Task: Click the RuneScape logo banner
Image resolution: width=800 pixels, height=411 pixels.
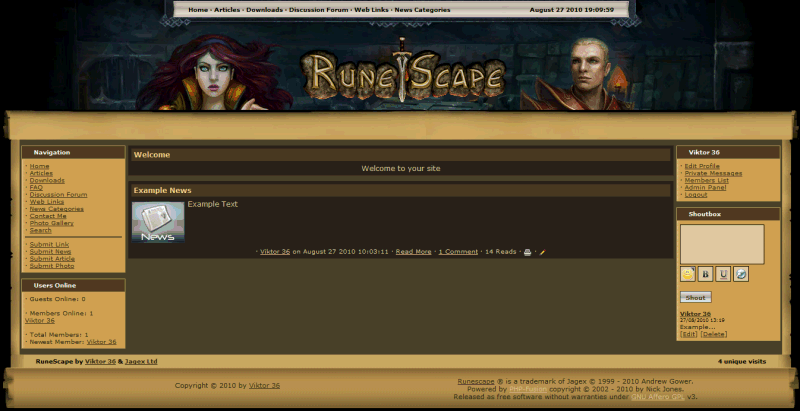Action: [403, 71]
